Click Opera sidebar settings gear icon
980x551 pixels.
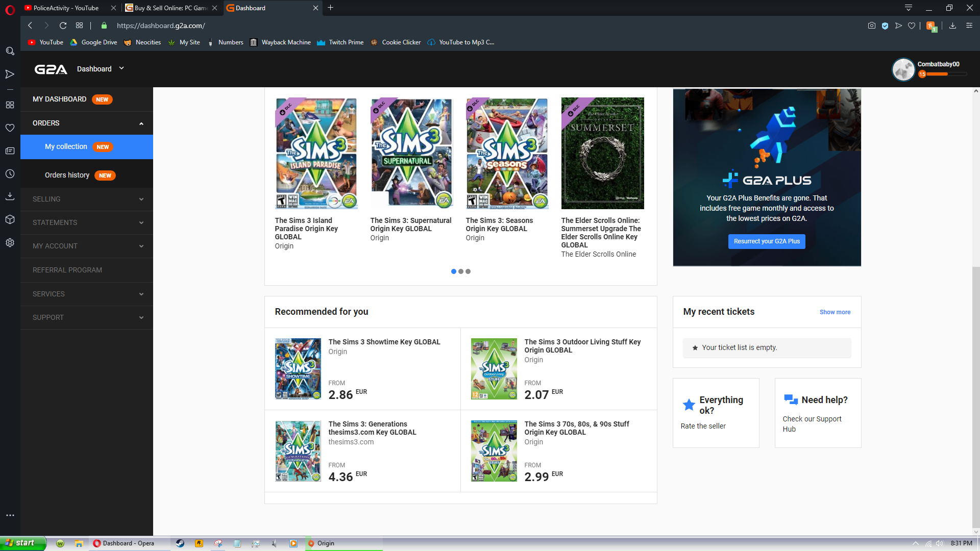pyautogui.click(x=10, y=243)
